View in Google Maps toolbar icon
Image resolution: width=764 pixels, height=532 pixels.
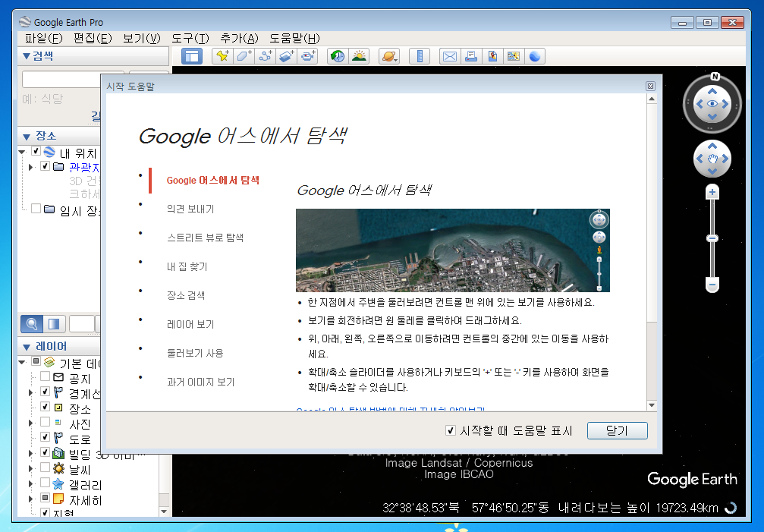click(513, 56)
